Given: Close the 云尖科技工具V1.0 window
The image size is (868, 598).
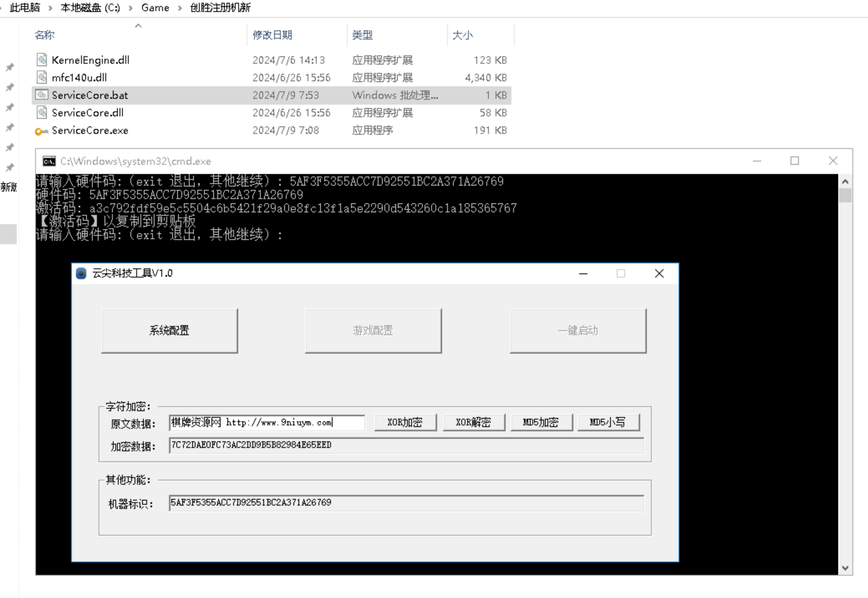Looking at the screenshot, I should [659, 273].
